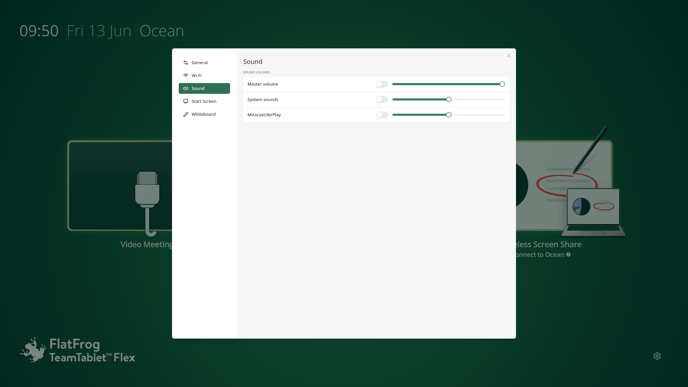Open the General settings tab
Screen dimensions: 688x387
(x=204, y=63)
